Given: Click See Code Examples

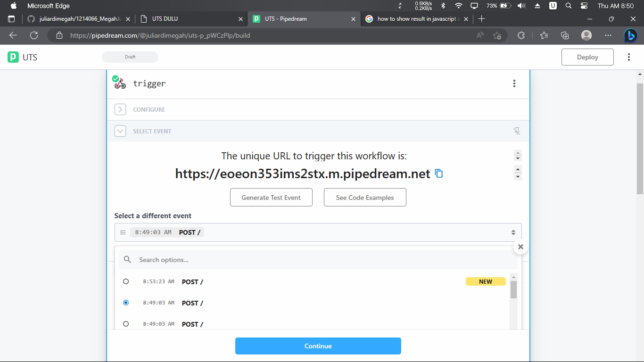Looking at the screenshot, I should tap(365, 197).
